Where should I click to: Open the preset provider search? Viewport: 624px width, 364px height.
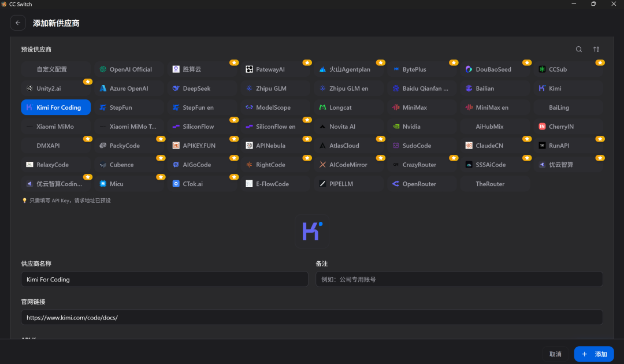click(x=578, y=49)
